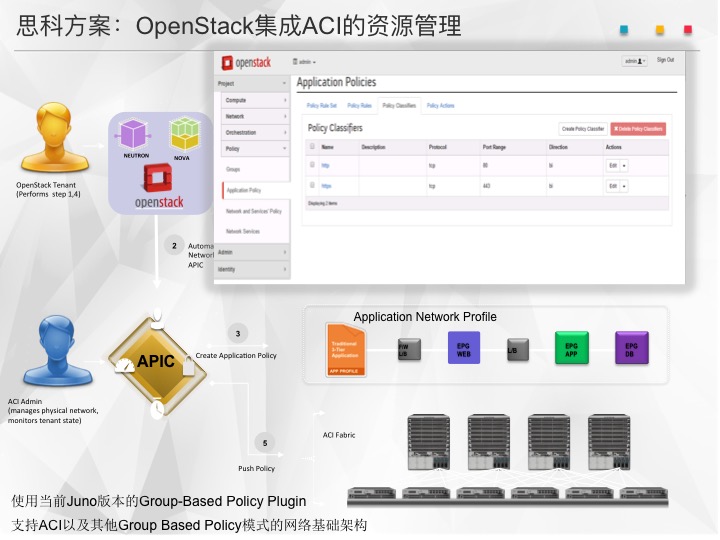Click the person icon atop APIC
720x540 pixels.
click(x=158, y=319)
